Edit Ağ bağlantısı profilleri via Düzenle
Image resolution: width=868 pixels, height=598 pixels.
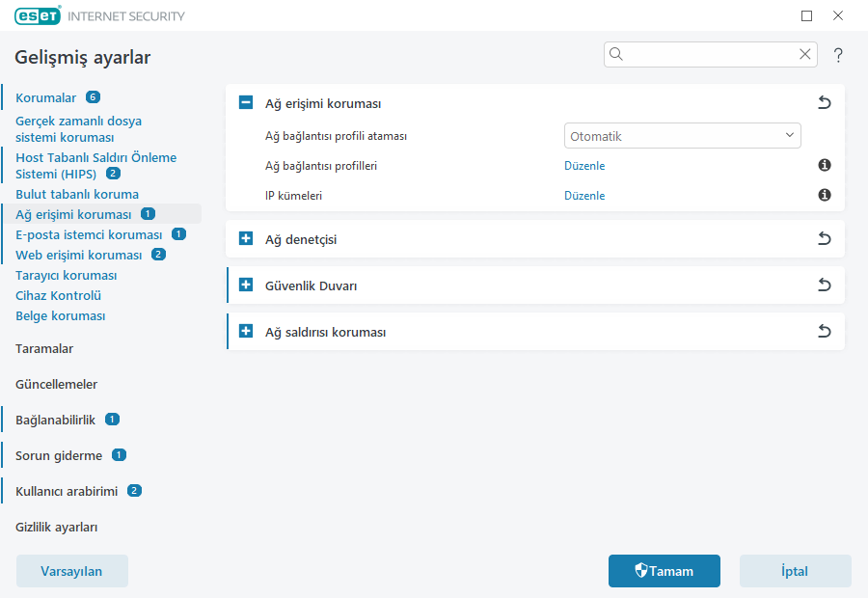coord(584,166)
